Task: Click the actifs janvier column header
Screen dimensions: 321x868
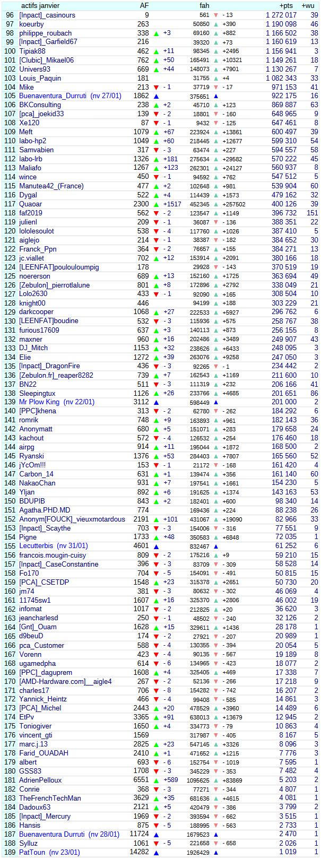Action: pos(40,6)
